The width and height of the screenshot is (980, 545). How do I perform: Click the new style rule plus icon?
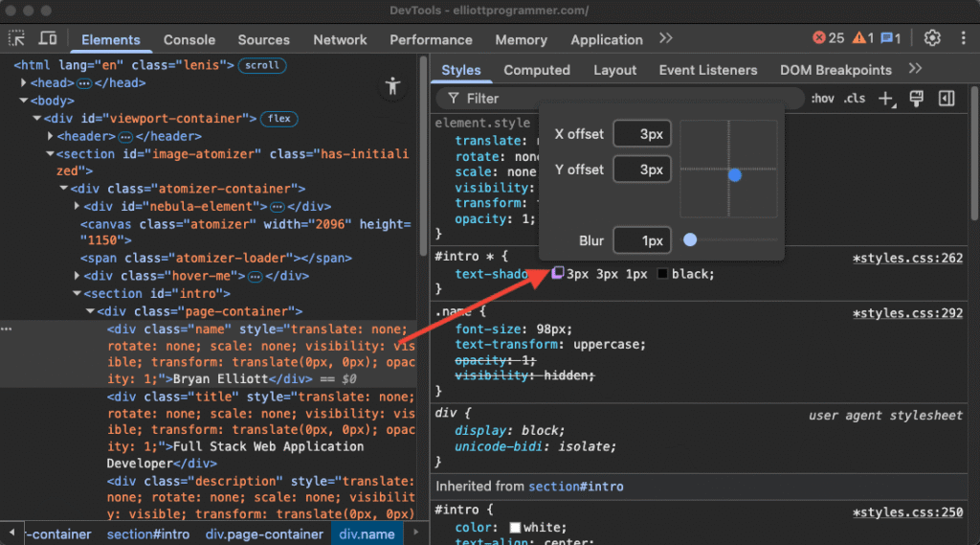(886, 99)
